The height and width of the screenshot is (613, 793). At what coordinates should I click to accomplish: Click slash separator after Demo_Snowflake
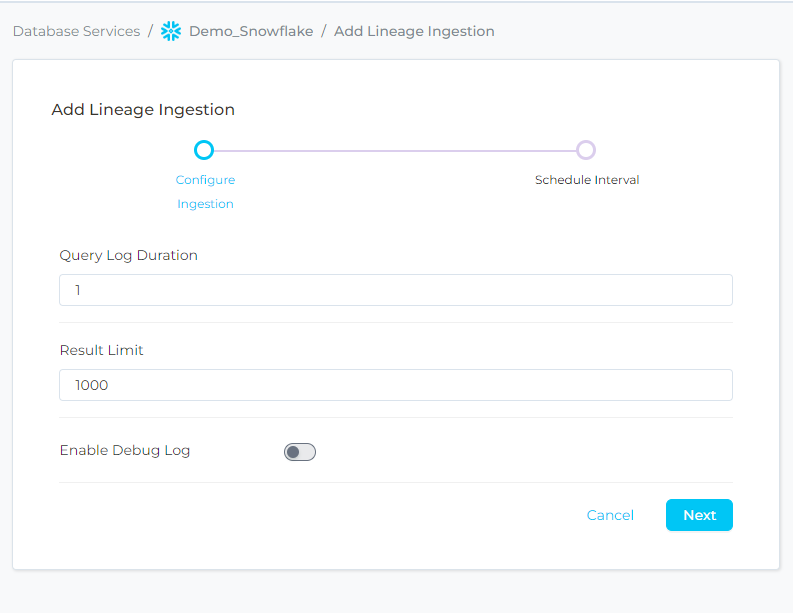(323, 31)
